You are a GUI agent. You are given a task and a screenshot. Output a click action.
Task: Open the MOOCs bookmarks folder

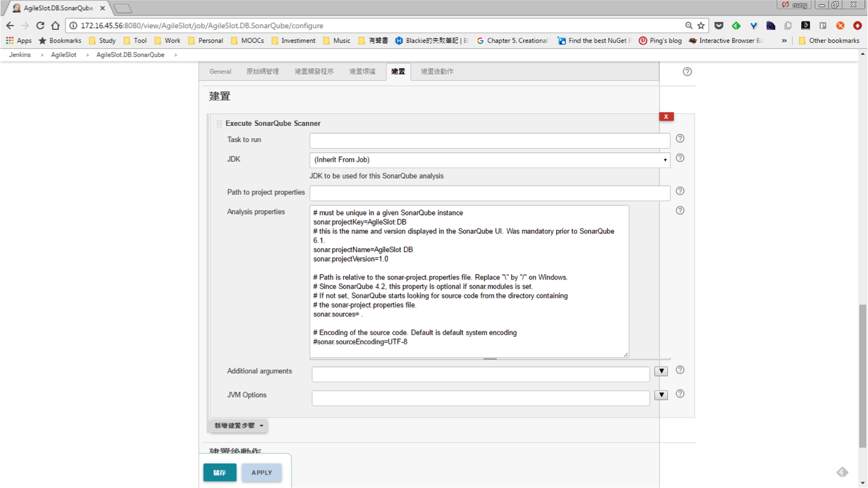point(247,41)
